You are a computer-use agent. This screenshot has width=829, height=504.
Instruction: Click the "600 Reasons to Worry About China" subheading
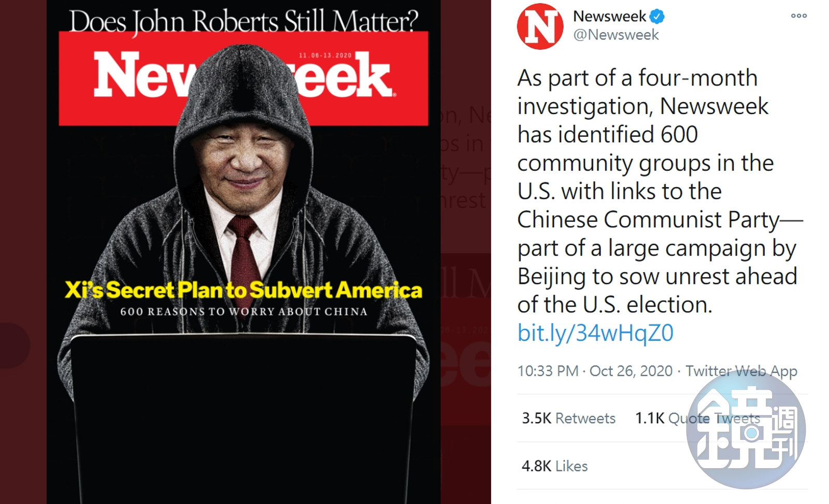pyautogui.click(x=244, y=312)
